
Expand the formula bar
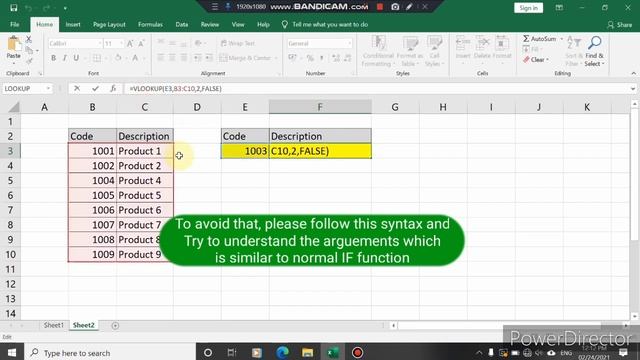[x=633, y=89]
